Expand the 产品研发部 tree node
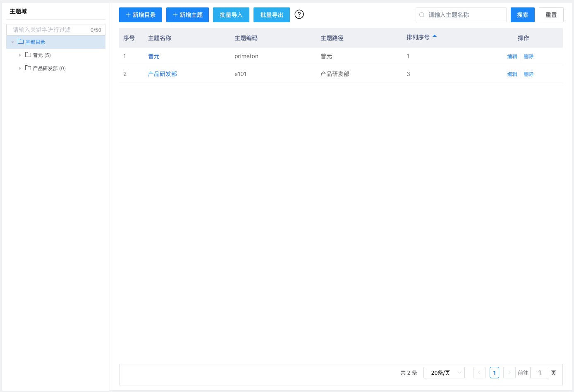 (x=20, y=68)
